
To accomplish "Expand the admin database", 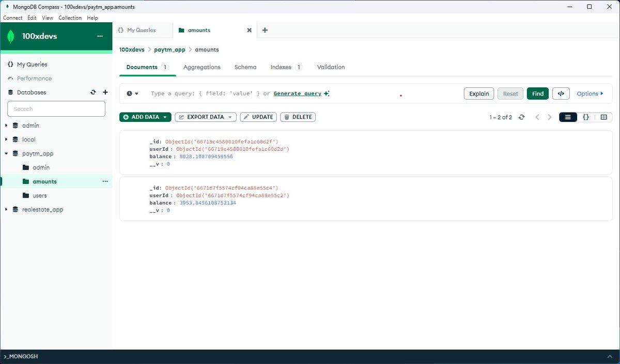I will [6, 125].
